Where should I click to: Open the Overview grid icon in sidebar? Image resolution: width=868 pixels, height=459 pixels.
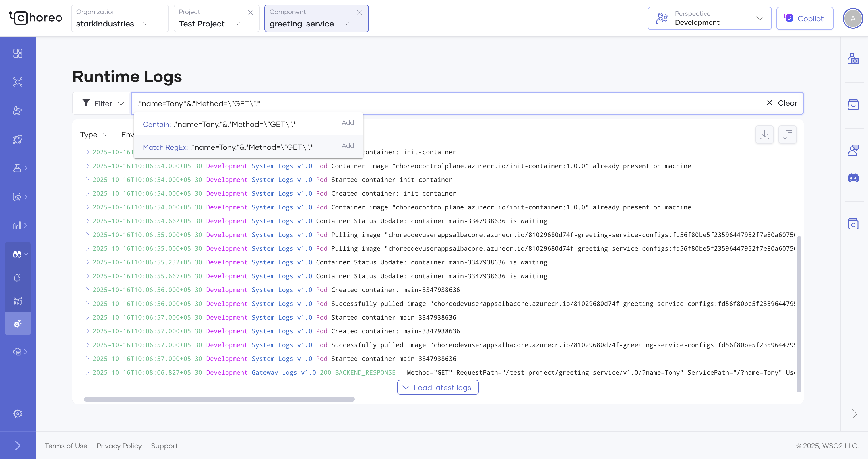(18, 53)
